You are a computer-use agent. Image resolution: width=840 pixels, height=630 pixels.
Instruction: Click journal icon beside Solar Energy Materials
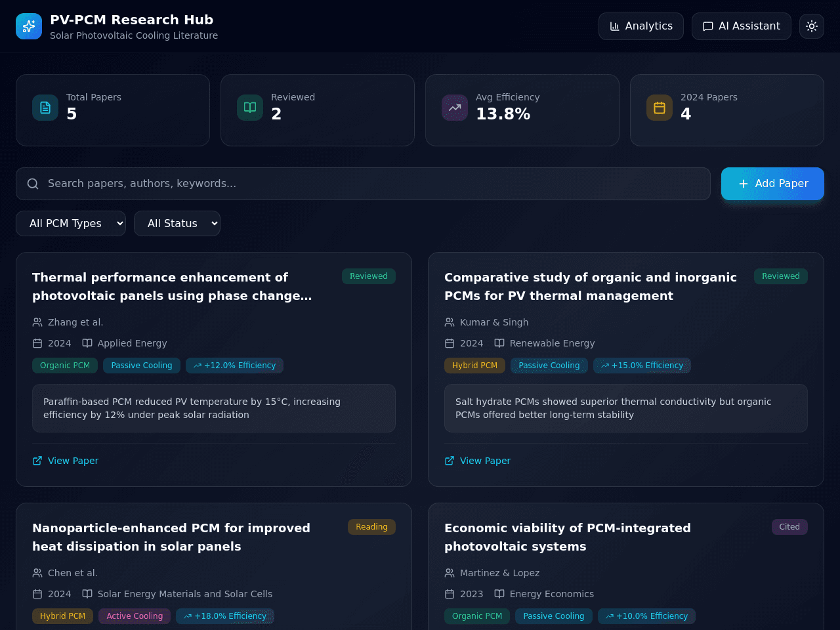(x=87, y=594)
